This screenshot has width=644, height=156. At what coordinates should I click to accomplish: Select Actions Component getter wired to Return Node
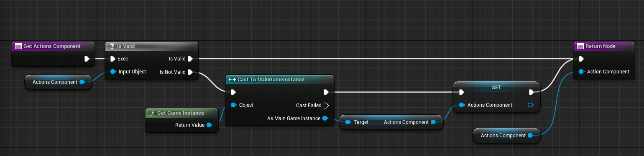tap(506, 136)
